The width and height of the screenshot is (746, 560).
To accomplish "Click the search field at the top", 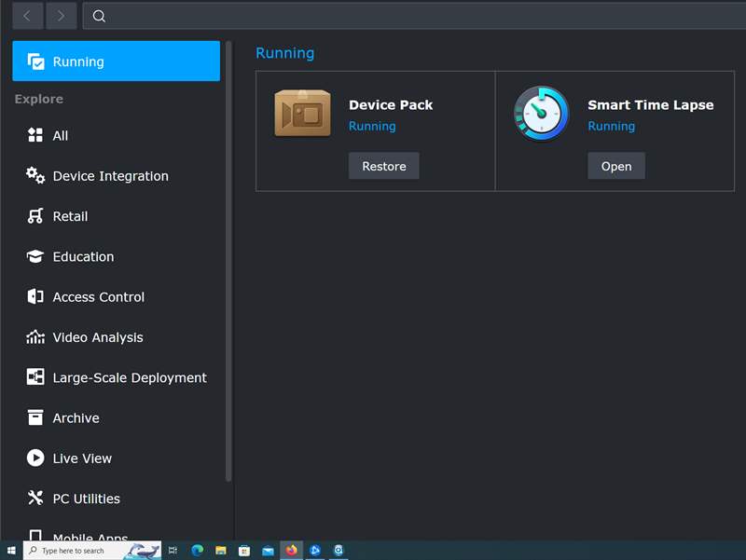I will tap(414, 16).
